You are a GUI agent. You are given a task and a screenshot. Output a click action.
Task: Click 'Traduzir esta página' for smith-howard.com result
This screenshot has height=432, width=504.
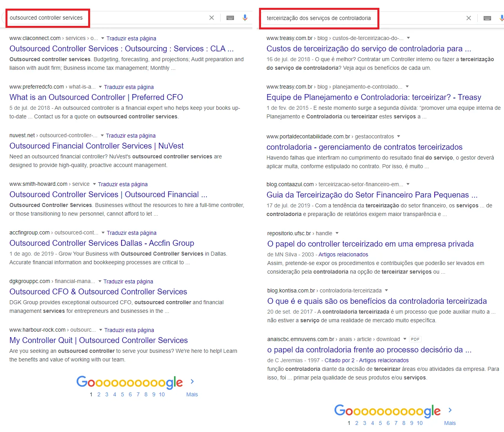(123, 184)
